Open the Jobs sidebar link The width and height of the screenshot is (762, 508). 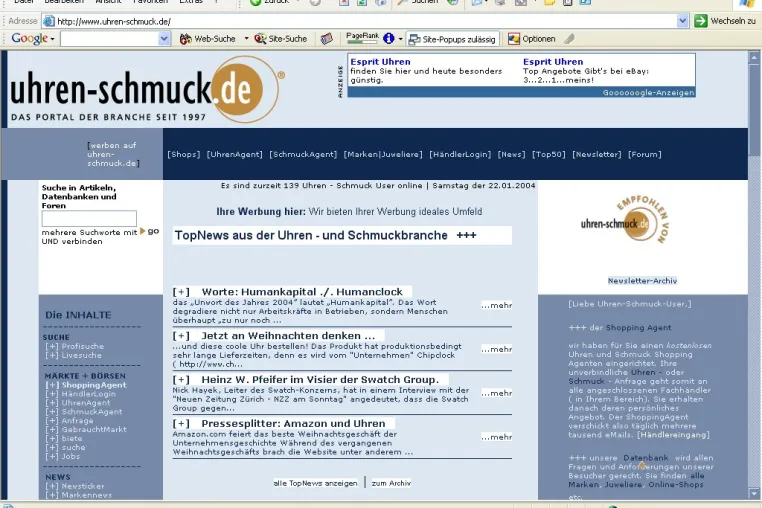pyautogui.click(x=70, y=456)
